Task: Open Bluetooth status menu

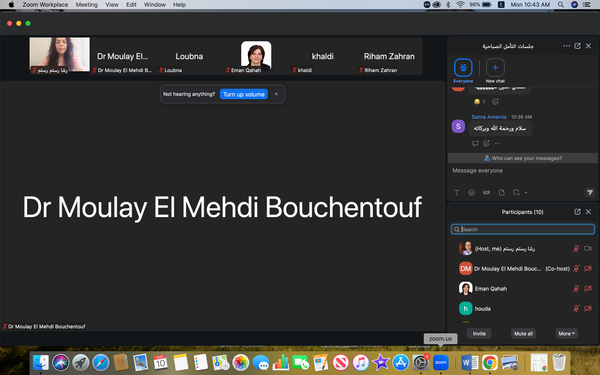Action: pos(448,5)
